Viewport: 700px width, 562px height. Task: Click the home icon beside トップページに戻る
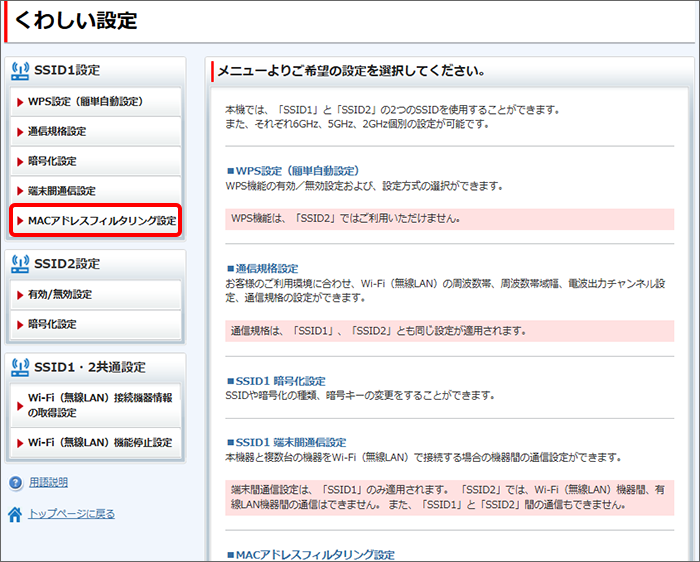tap(15, 514)
